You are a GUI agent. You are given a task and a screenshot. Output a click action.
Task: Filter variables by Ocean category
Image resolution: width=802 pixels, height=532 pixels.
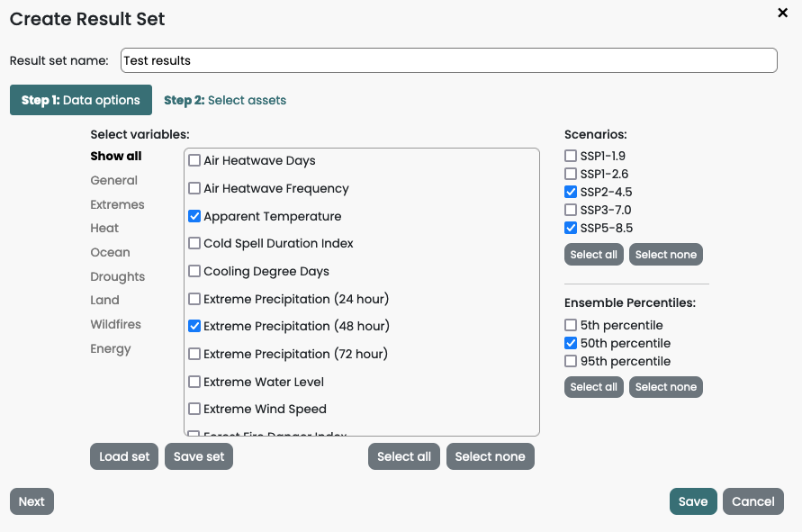point(110,252)
